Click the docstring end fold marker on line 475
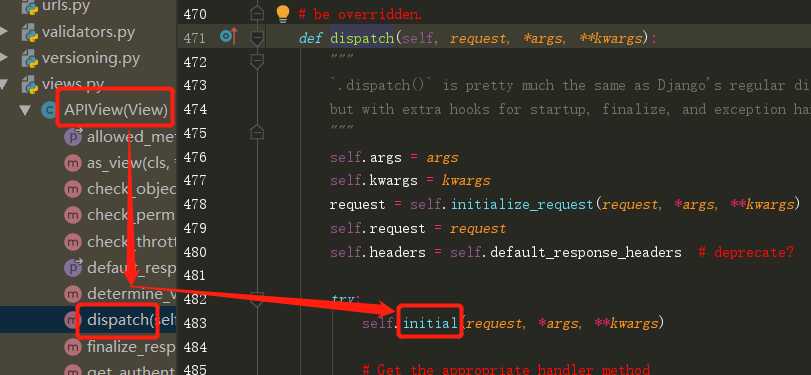This screenshot has width=811, height=375. [x=257, y=133]
